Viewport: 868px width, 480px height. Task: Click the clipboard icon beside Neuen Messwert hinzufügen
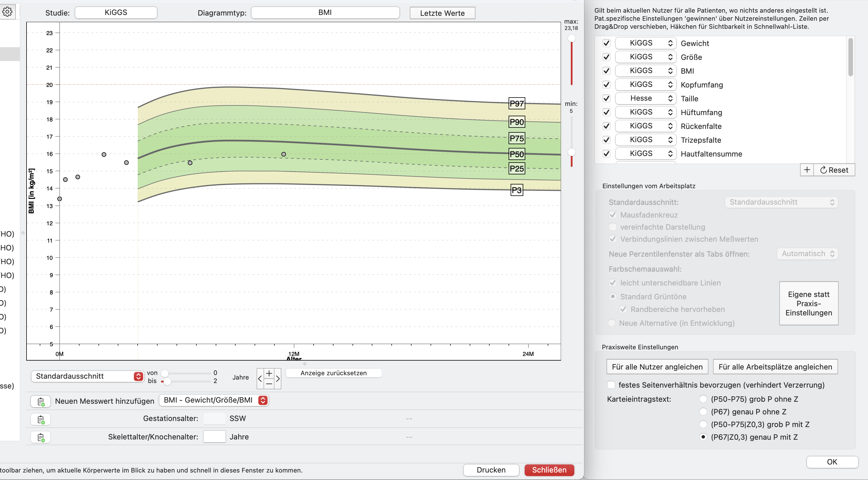click(x=40, y=401)
